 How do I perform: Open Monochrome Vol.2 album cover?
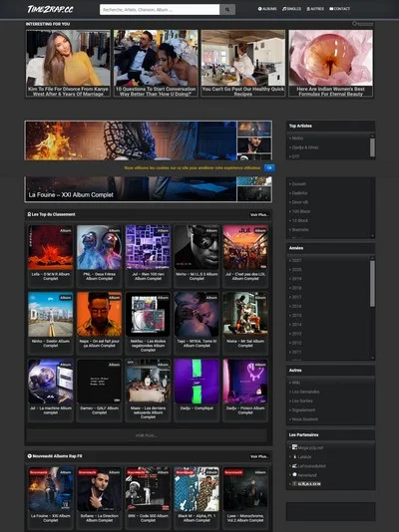[245, 489]
